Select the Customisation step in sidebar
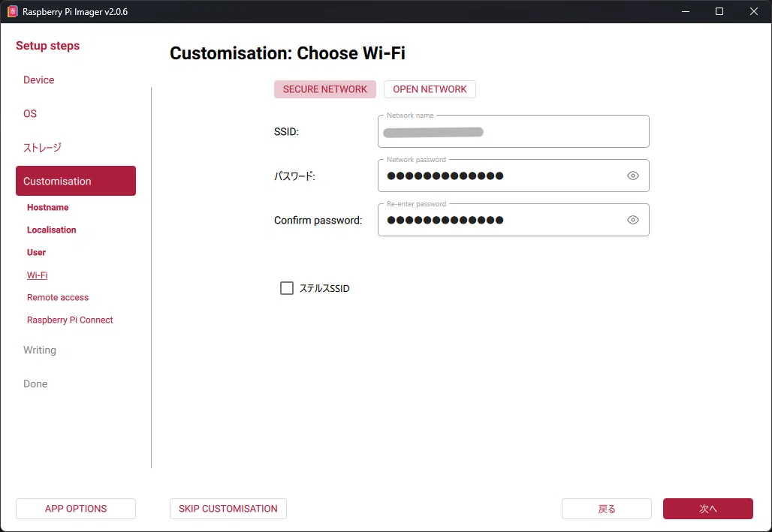Image resolution: width=772 pixels, height=532 pixels. coord(76,181)
